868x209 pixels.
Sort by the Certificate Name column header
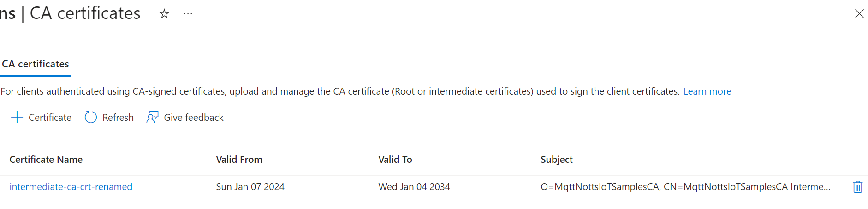click(x=46, y=160)
